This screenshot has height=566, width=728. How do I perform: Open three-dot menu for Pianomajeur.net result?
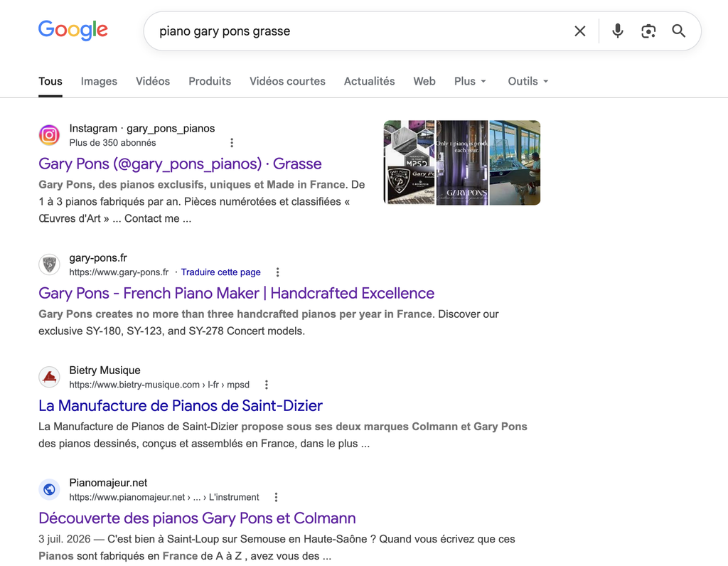tap(277, 497)
